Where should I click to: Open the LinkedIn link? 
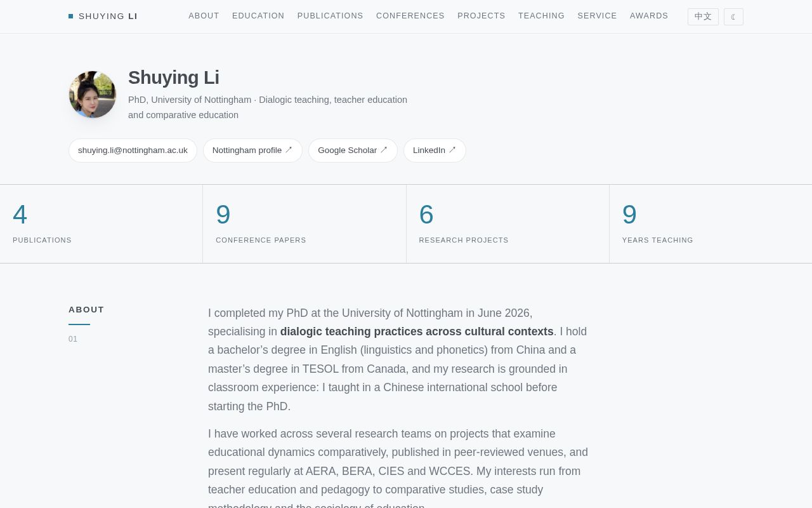(x=435, y=150)
